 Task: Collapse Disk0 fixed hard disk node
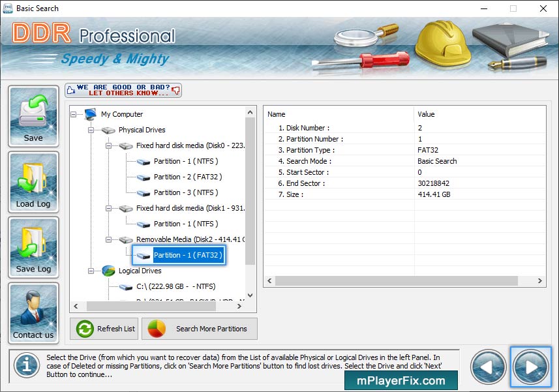point(108,145)
